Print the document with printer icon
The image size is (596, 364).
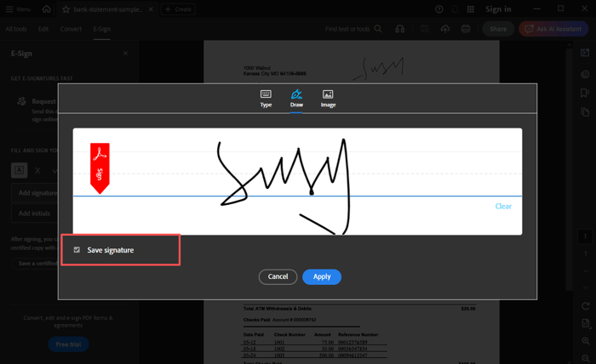(x=466, y=29)
